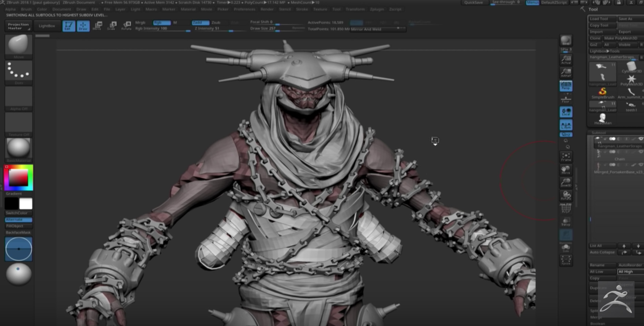This screenshot has height=326, width=644.
Task: Select the teeth1 tool thumbnail
Action: point(631,106)
